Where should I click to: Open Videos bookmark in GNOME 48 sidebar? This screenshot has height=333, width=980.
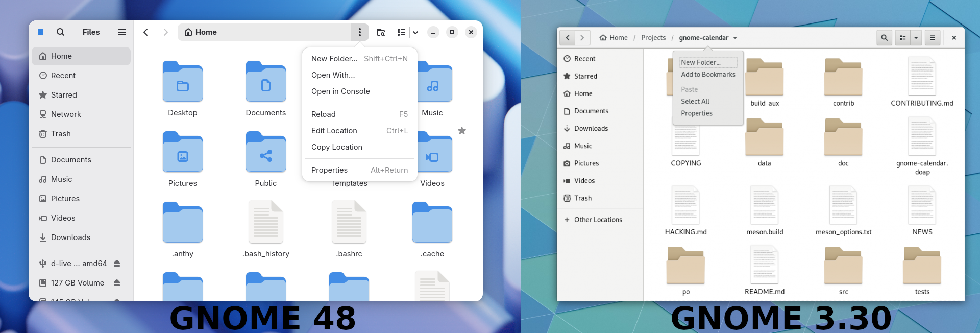(x=81, y=218)
